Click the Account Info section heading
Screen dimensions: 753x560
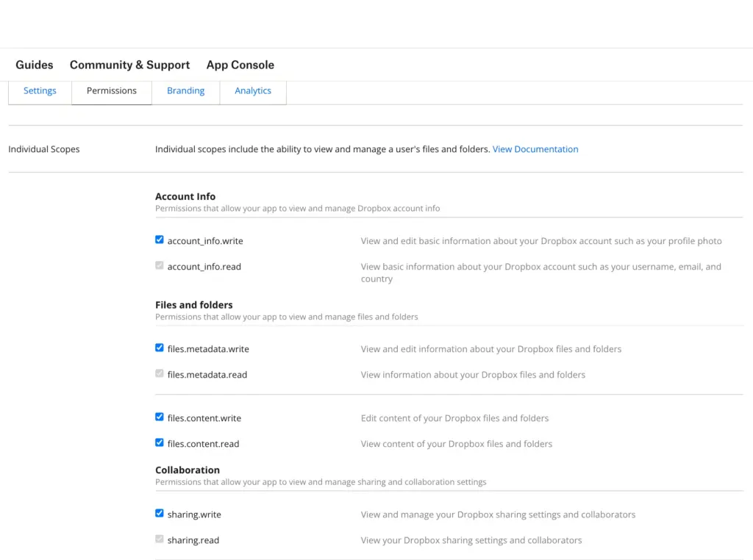(x=185, y=196)
